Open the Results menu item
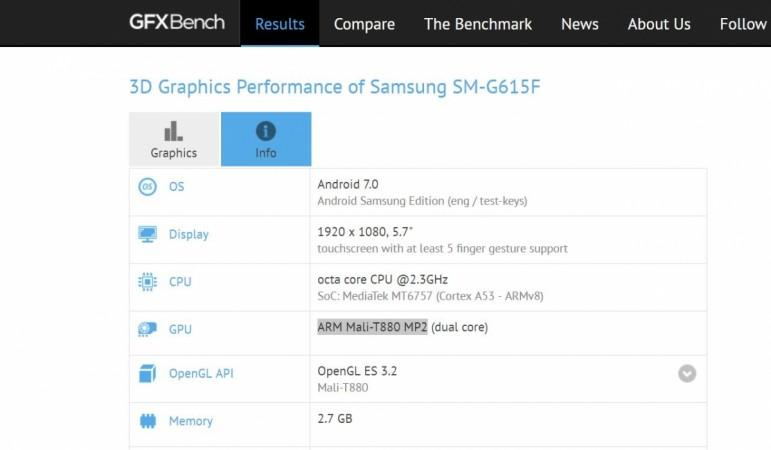The width and height of the screenshot is (771, 450). tap(280, 24)
